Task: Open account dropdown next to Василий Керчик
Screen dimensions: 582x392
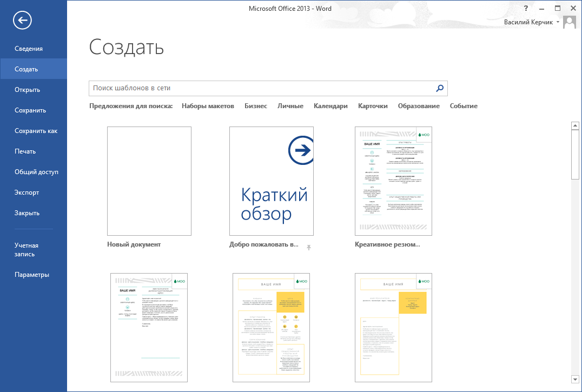Action: click(x=558, y=22)
